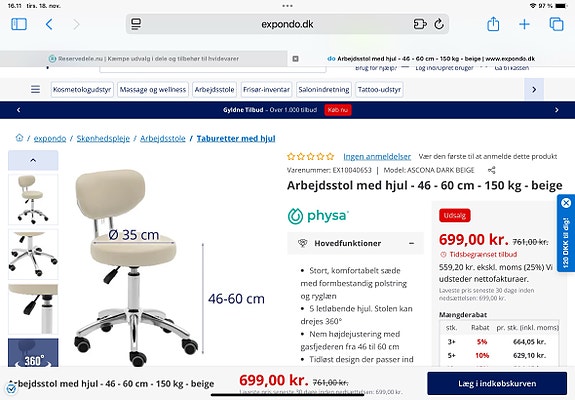This screenshot has width=575, height=400.
Task: Go back to previous page
Action: point(49,24)
